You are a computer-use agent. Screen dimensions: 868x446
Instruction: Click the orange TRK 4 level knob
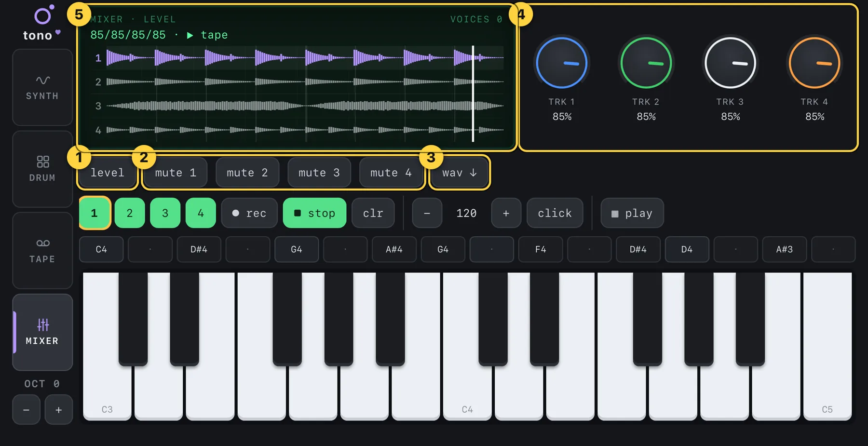[x=815, y=63]
